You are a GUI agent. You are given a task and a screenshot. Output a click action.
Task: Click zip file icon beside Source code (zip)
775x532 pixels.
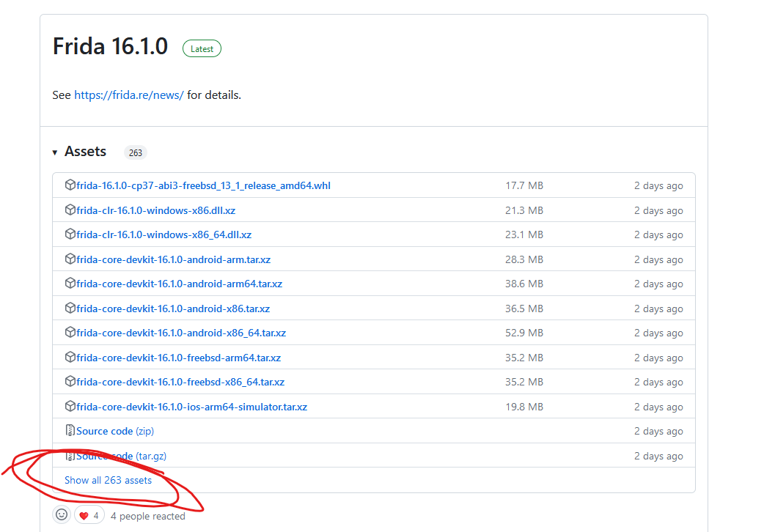70,431
